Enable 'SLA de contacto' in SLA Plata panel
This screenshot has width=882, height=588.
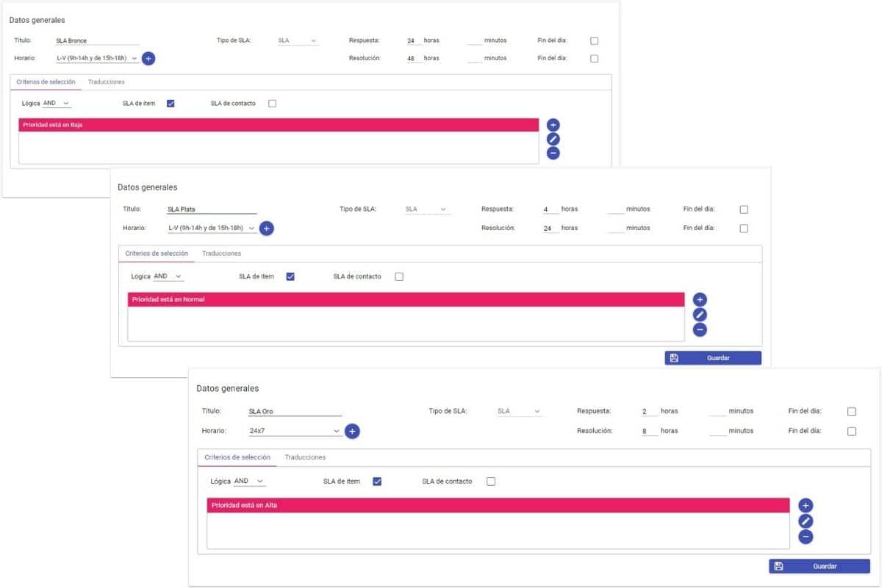tap(399, 276)
